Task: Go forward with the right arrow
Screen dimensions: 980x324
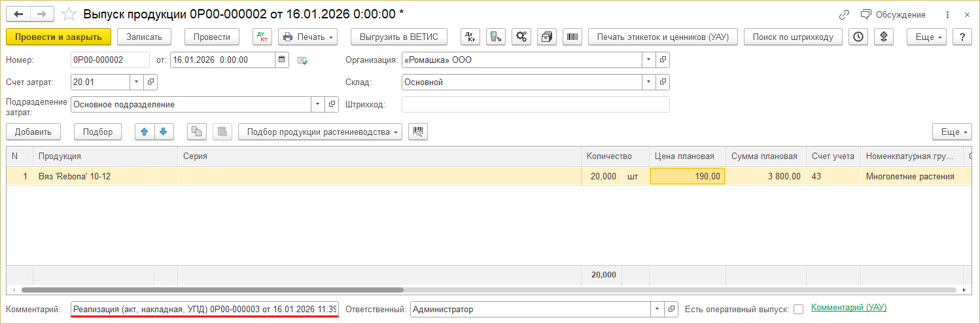Action: 41,14
